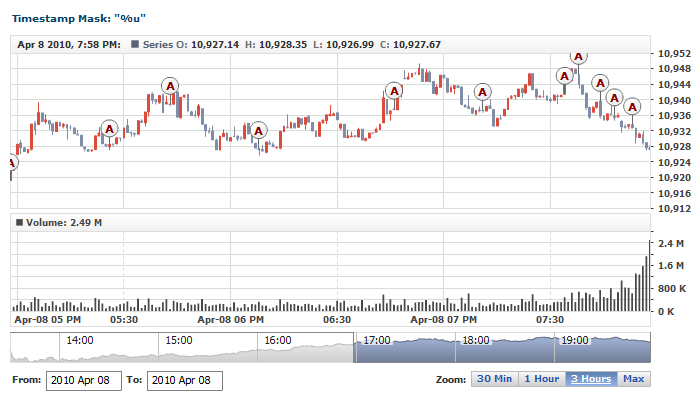Click the Volume legend square icon
The image size is (700, 400).
[19, 222]
